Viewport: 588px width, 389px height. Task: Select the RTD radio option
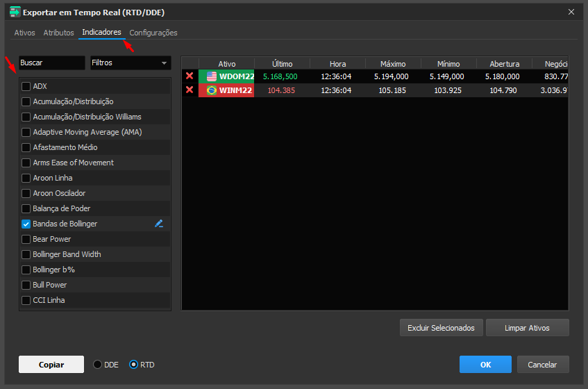[x=133, y=365]
